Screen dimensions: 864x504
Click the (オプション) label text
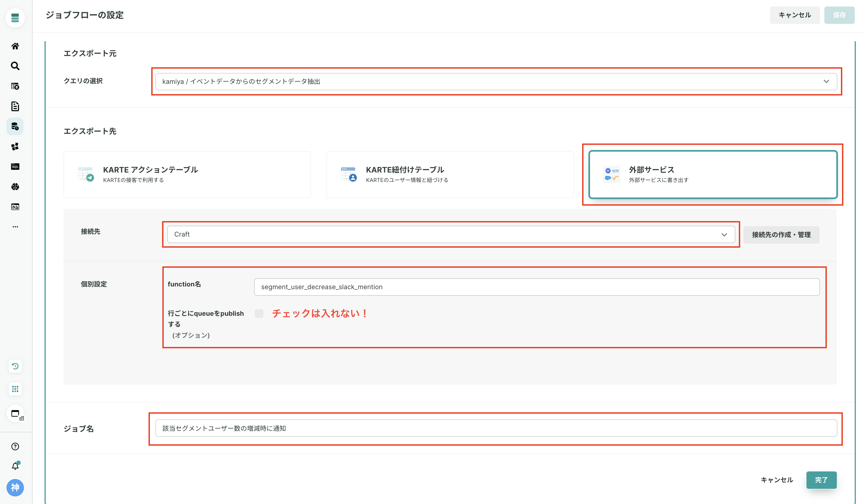(191, 335)
